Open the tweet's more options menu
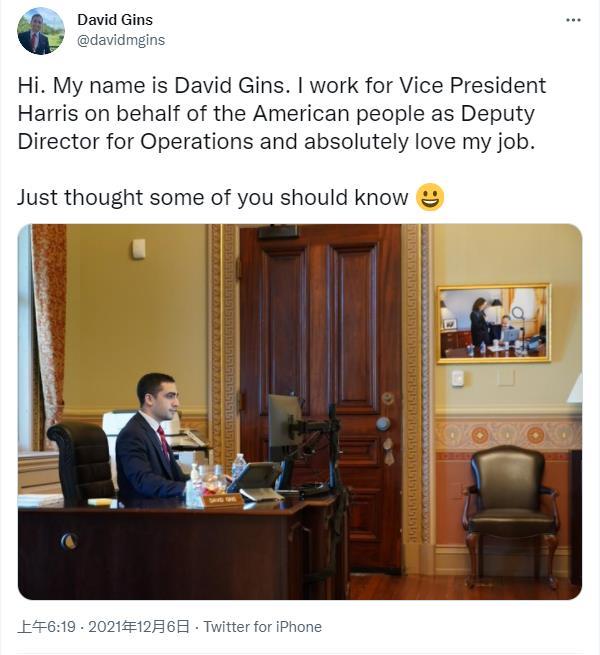Screen dimensions: 600x655 (573, 20)
